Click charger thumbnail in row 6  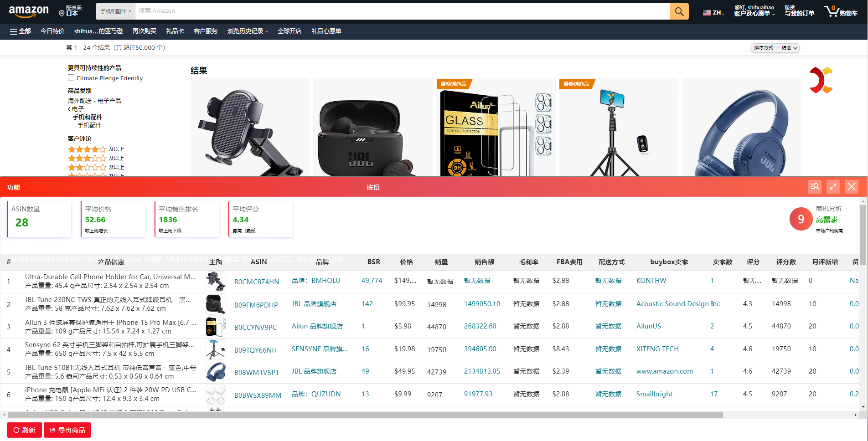(x=216, y=395)
